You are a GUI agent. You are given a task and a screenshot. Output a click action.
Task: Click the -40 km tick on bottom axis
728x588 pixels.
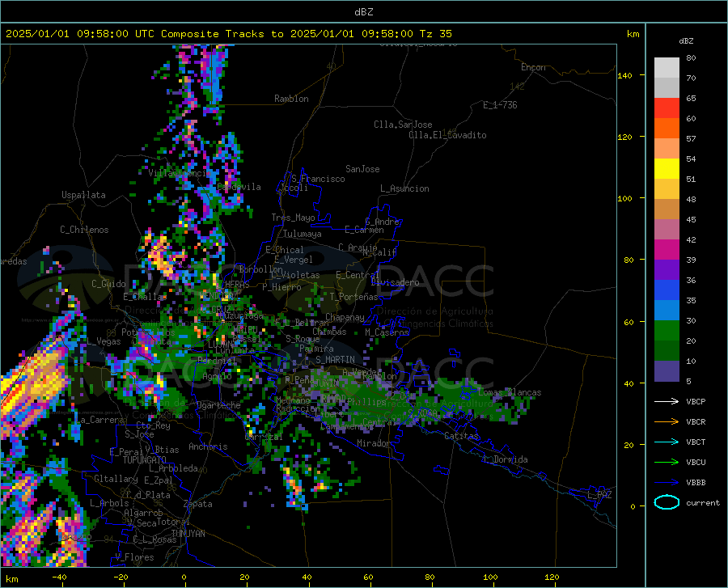point(59,577)
